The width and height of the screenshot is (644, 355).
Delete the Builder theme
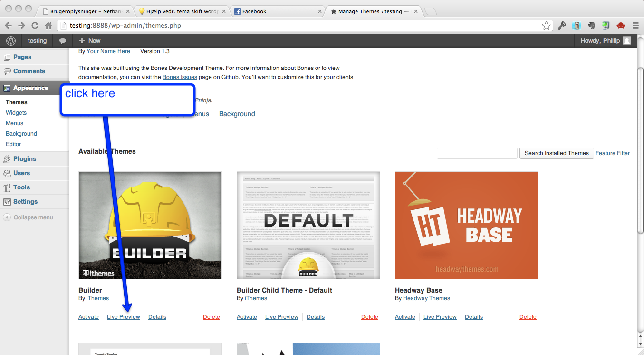coord(211,317)
